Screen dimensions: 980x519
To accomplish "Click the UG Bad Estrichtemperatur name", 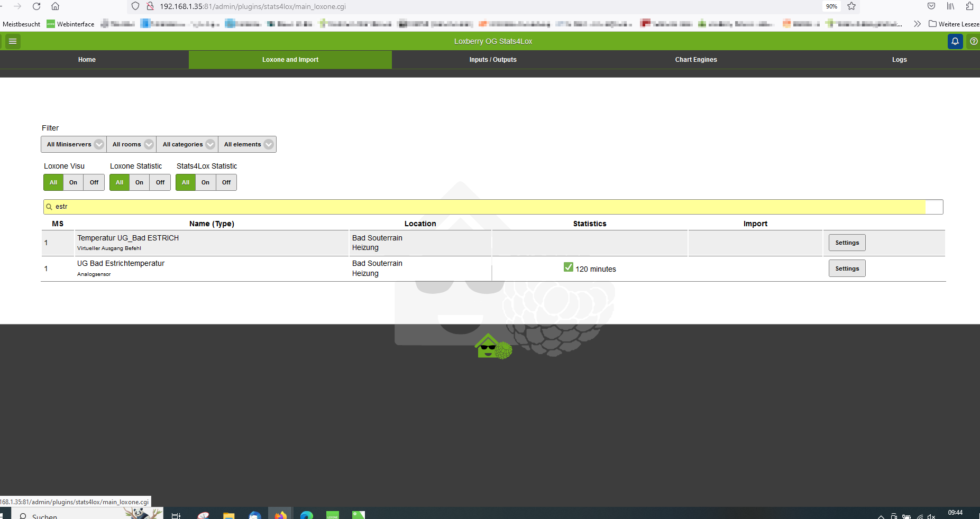I will (x=121, y=263).
